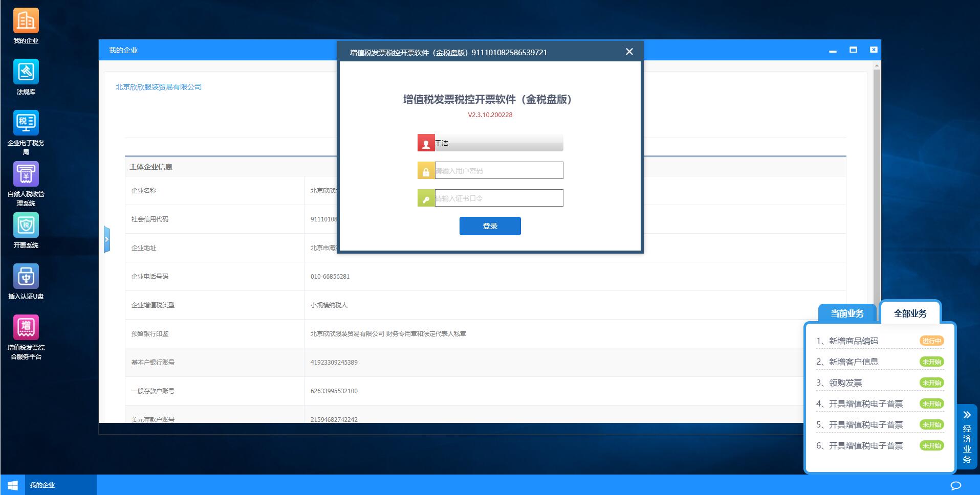The image size is (980, 495).
Task: Click the red user icon beside 王洁
Action: coord(426,143)
